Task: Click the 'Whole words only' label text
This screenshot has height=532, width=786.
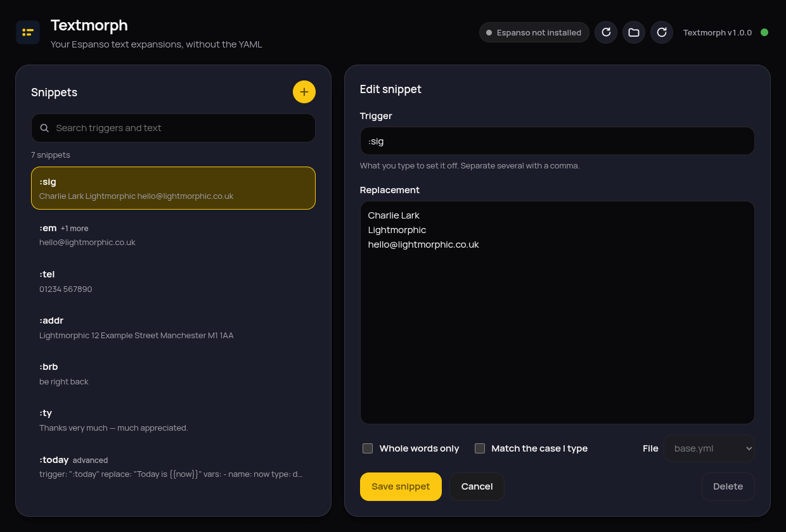Action: [x=419, y=448]
